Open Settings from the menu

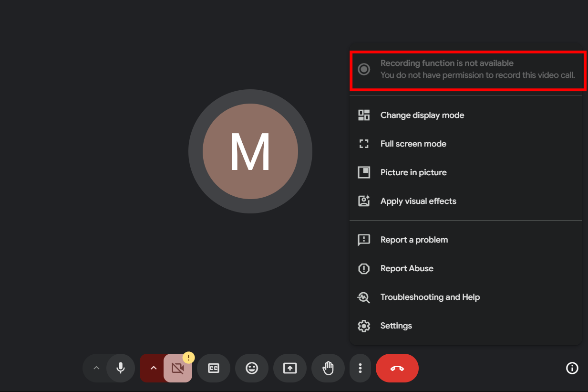[x=466, y=326]
